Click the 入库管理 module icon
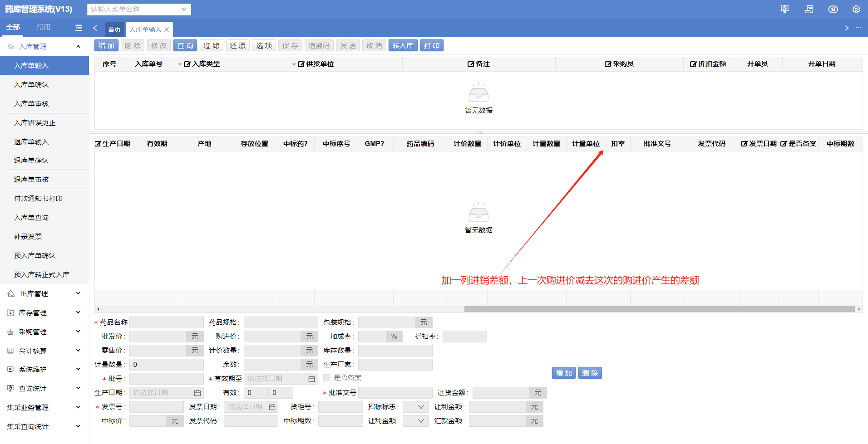 point(11,46)
